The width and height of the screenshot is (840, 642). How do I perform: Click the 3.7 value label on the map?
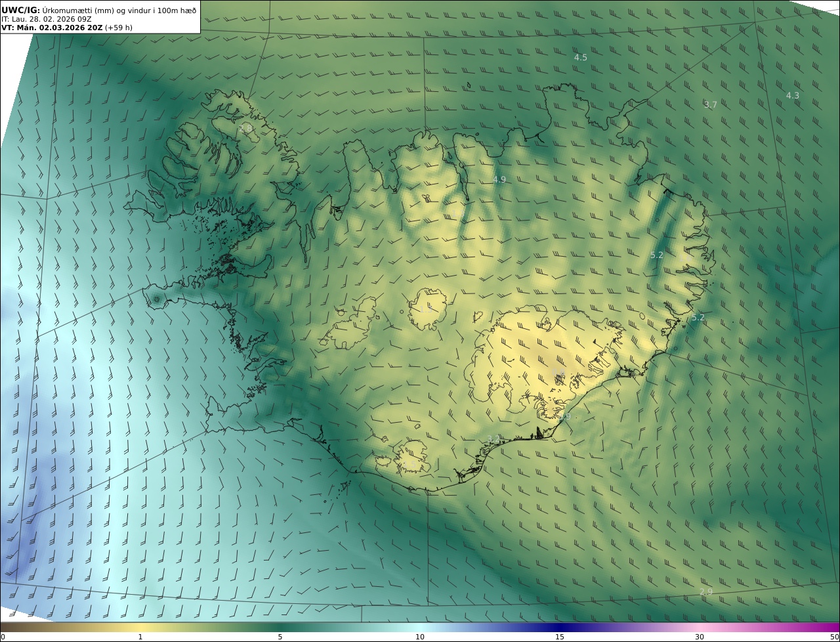pyautogui.click(x=711, y=105)
